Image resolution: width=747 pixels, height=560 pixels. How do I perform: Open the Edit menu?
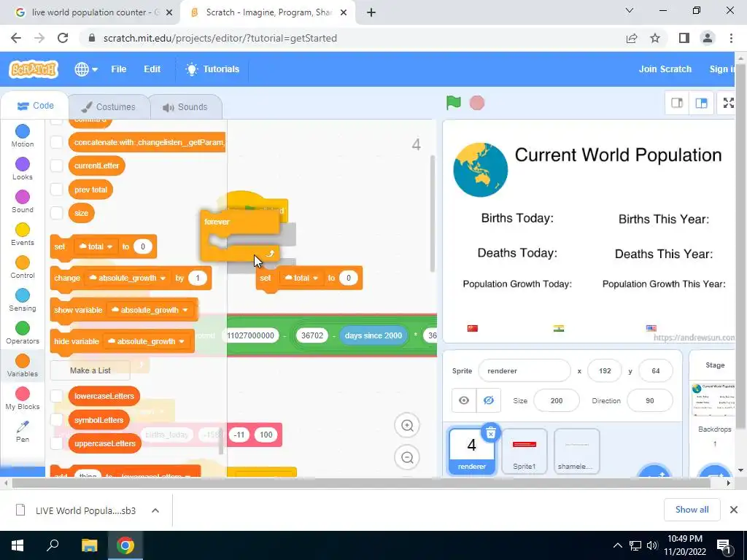pyautogui.click(x=152, y=69)
